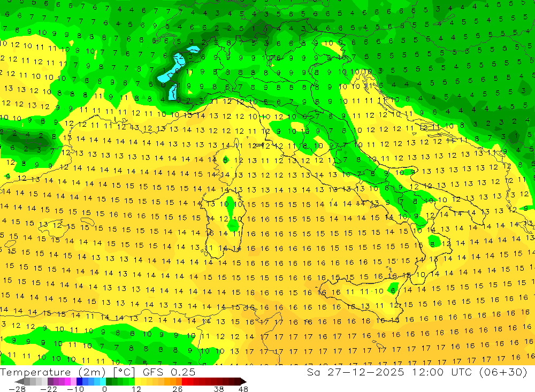The image size is (535, 392).
Task: Click the '12' legend scale label
Action: 136,389
